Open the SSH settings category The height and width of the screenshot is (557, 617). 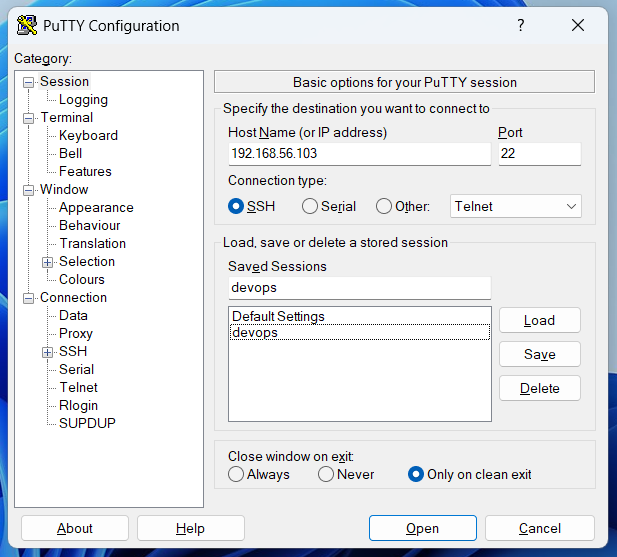click(x=73, y=351)
